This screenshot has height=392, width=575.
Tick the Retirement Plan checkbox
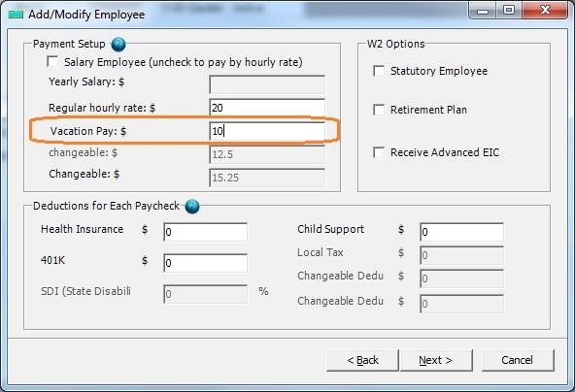pyautogui.click(x=379, y=110)
